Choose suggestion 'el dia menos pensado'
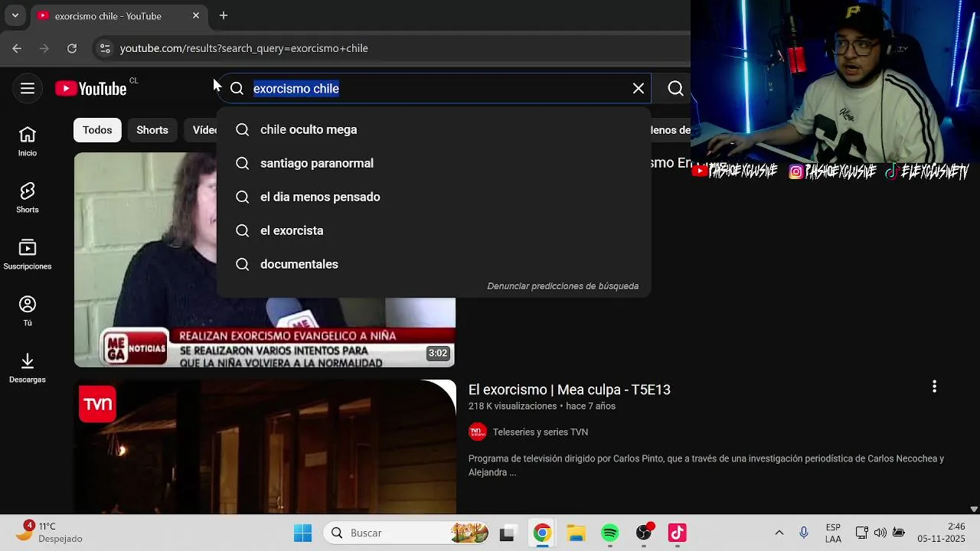Viewport: 980px width, 551px height. [434, 197]
